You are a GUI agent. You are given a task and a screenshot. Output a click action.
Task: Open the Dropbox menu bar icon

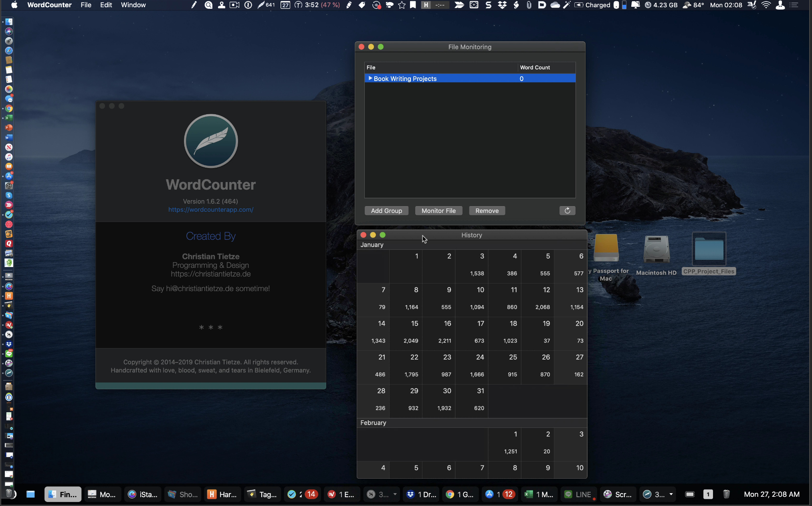tap(502, 5)
